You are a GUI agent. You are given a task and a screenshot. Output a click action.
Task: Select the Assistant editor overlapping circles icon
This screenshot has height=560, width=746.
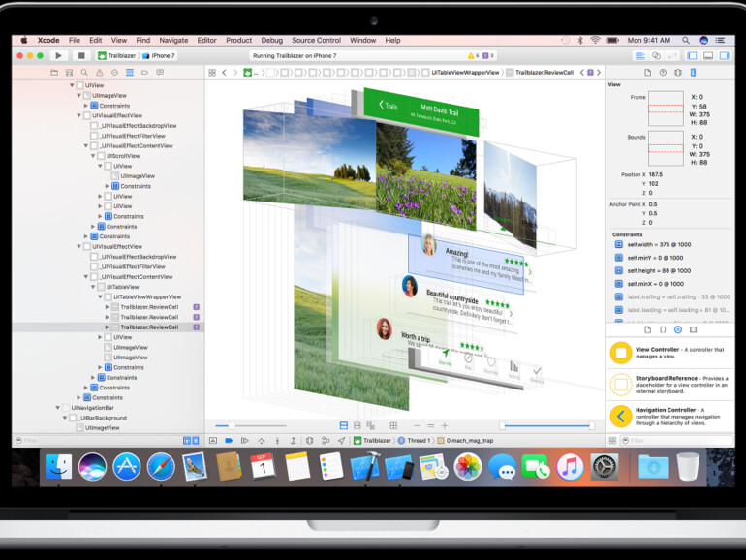click(656, 56)
